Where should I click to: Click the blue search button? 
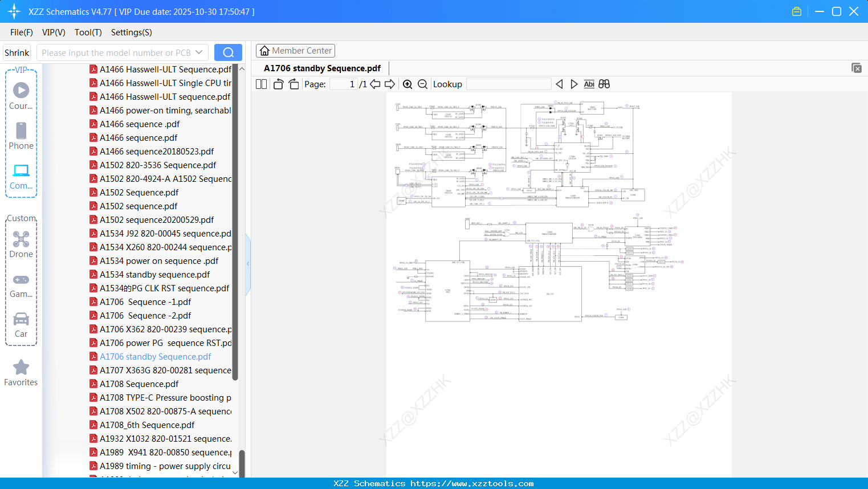click(228, 52)
